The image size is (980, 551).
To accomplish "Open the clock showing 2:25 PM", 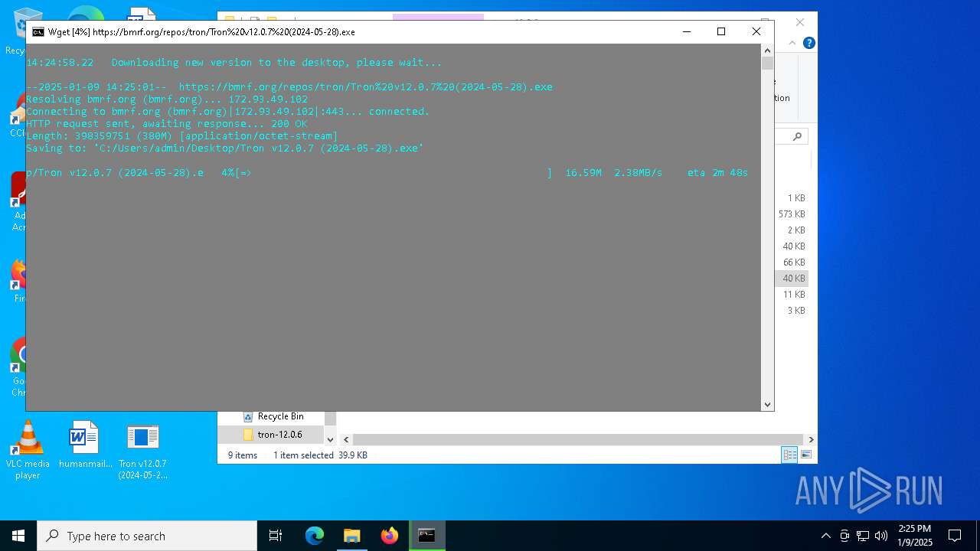I will click(x=914, y=536).
